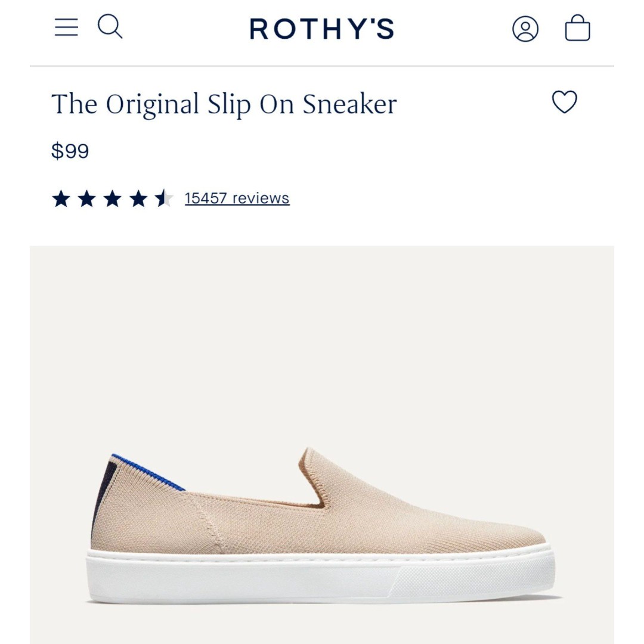
Task: Click the blue heel stripe of the sneaker
Action: 148,472
